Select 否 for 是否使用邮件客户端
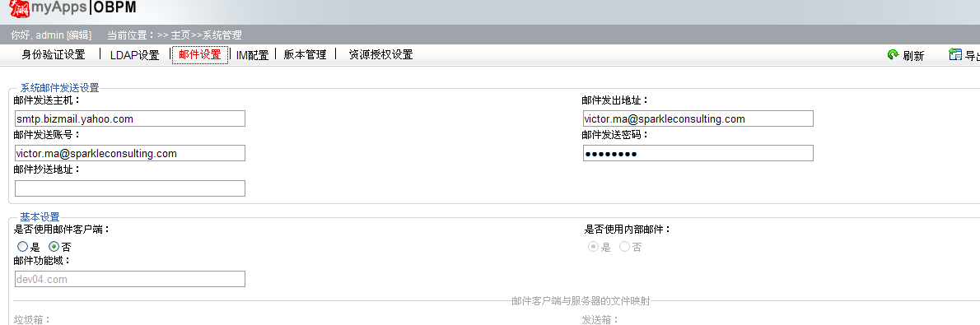This screenshot has height=325, width=980. click(x=54, y=246)
